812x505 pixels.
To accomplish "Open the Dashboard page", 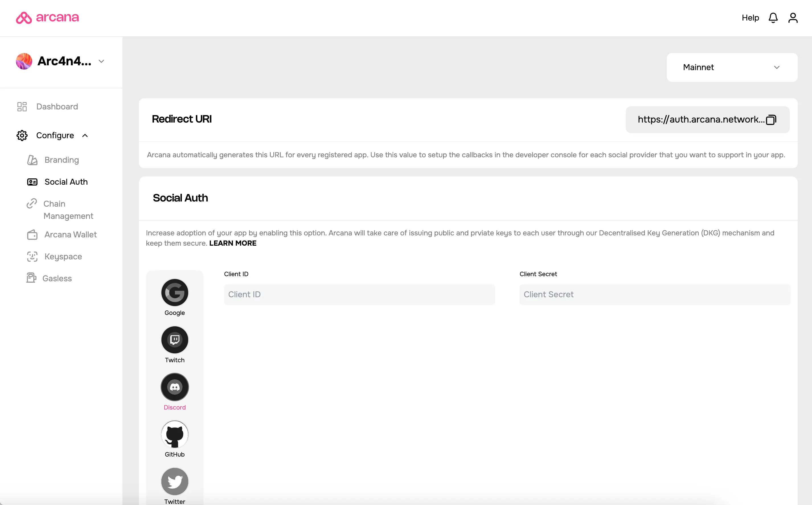I will coord(57,107).
